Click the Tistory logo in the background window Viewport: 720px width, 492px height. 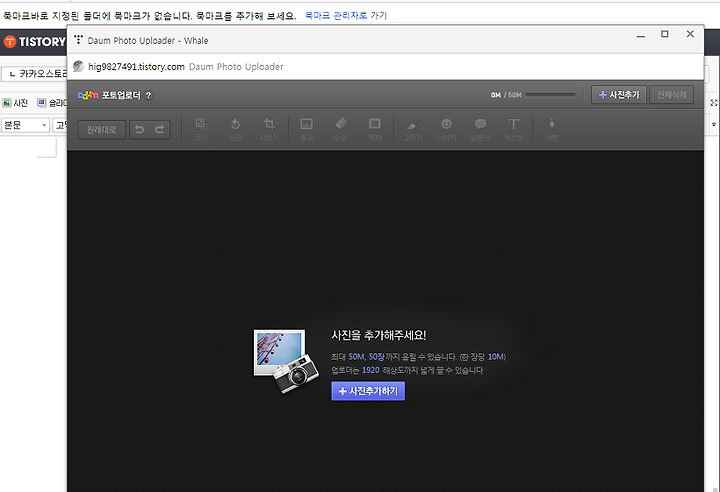coord(35,42)
